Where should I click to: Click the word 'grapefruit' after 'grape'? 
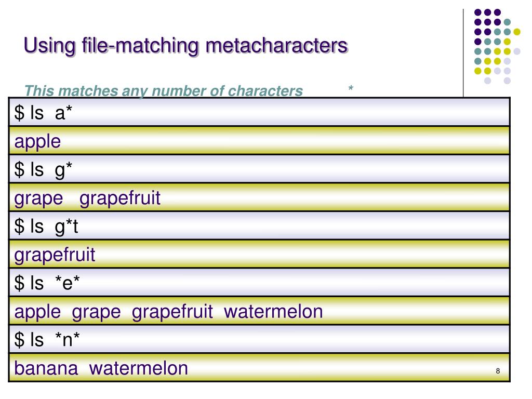pos(120,198)
